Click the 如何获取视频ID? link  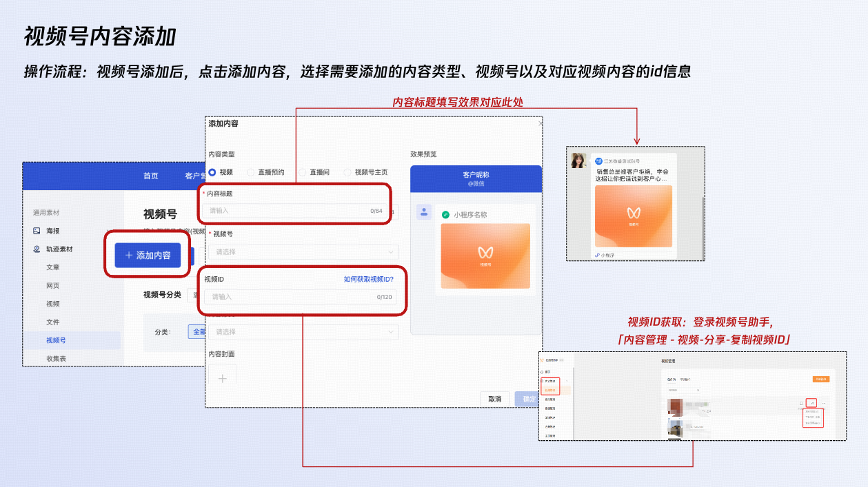point(369,279)
